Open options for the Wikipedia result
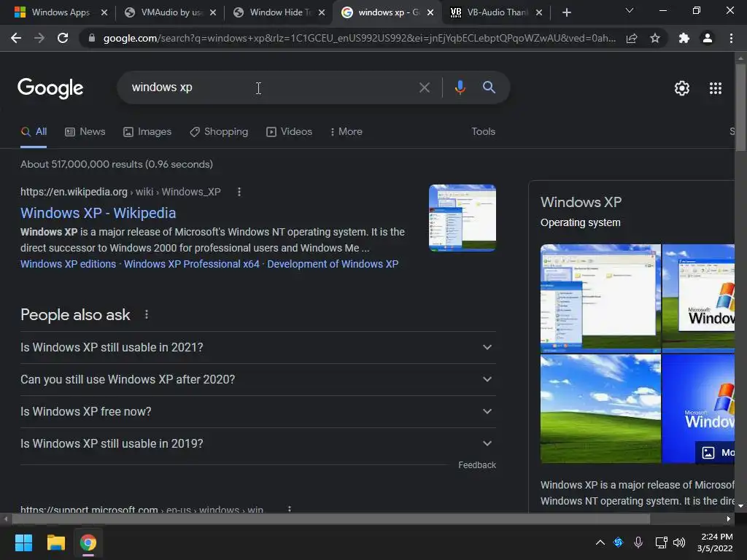Image resolution: width=747 pixels, height=560 pixels. coord(239,192)
